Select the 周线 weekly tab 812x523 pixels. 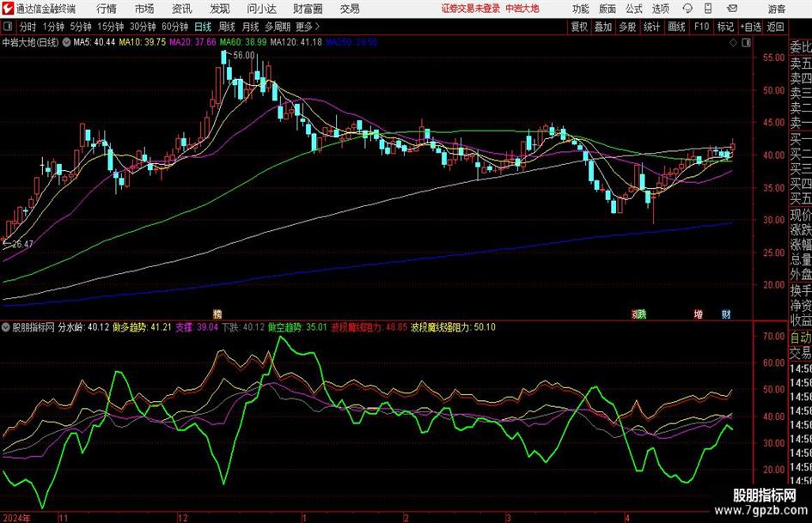pyautogui.click(x=227, y=27)
